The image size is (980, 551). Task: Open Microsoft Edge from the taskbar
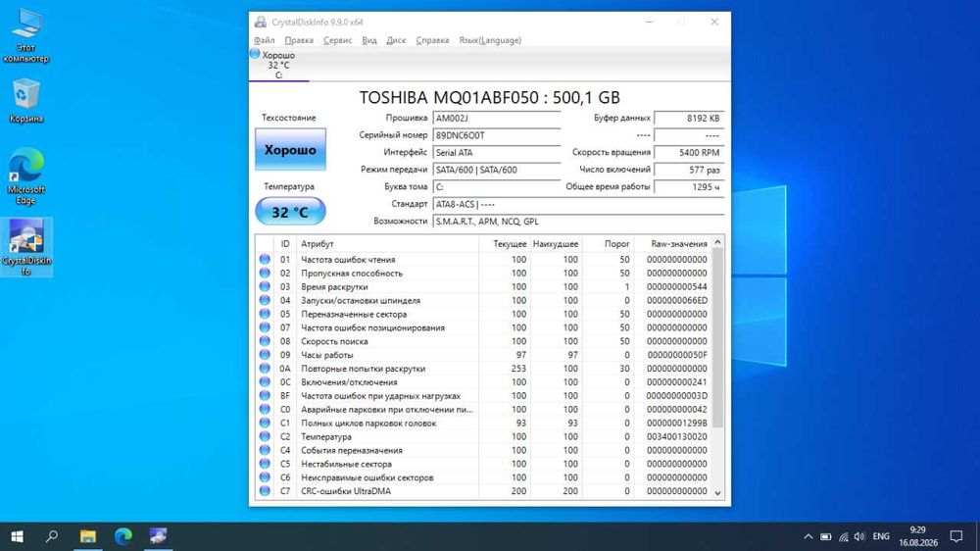[123, 536]
